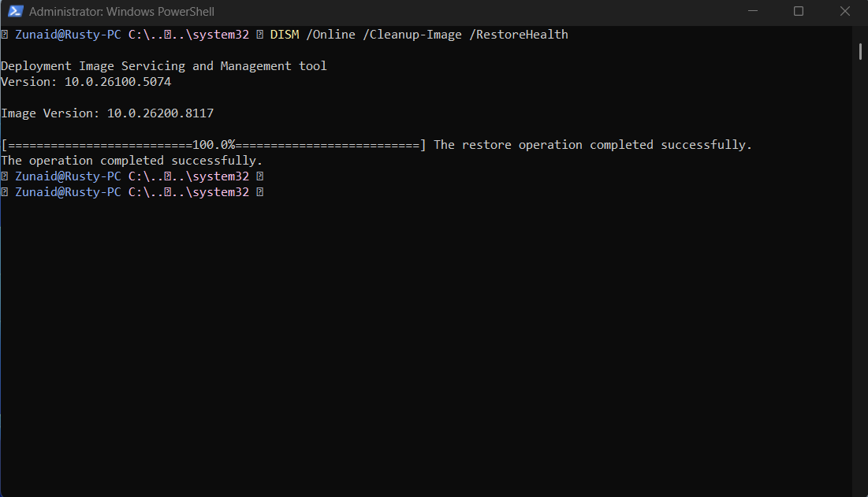Click the /Online switch in command
This screenshot has width=868, height=497.
click(x=330, y=35)
